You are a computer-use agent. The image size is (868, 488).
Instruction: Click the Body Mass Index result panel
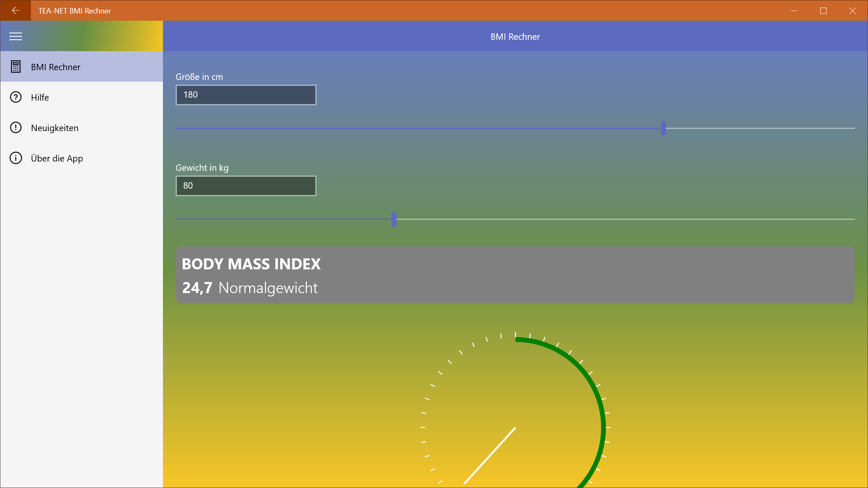point(515,275)
